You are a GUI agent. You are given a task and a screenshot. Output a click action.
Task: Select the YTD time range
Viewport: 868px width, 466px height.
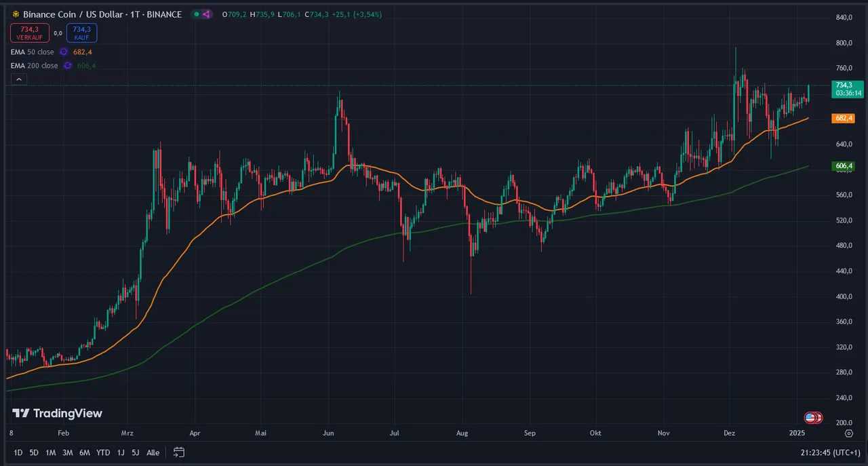click(103, 452)
